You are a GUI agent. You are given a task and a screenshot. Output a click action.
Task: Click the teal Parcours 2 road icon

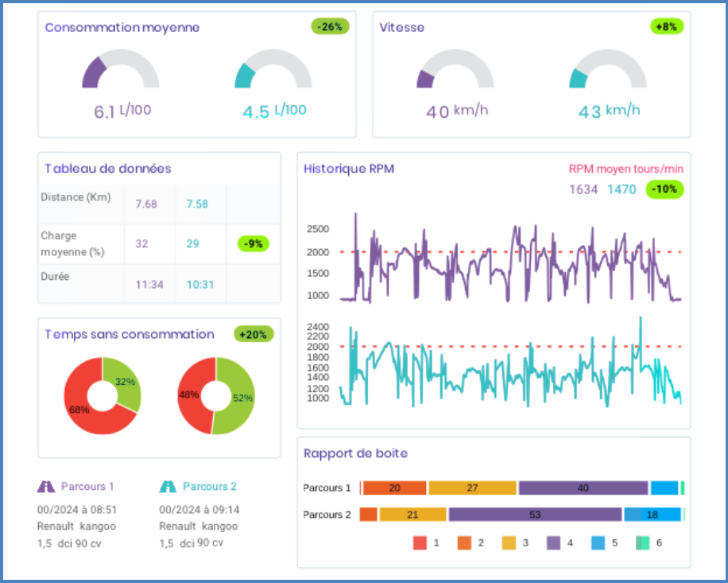pyautogui.click(x=168, y=487)
